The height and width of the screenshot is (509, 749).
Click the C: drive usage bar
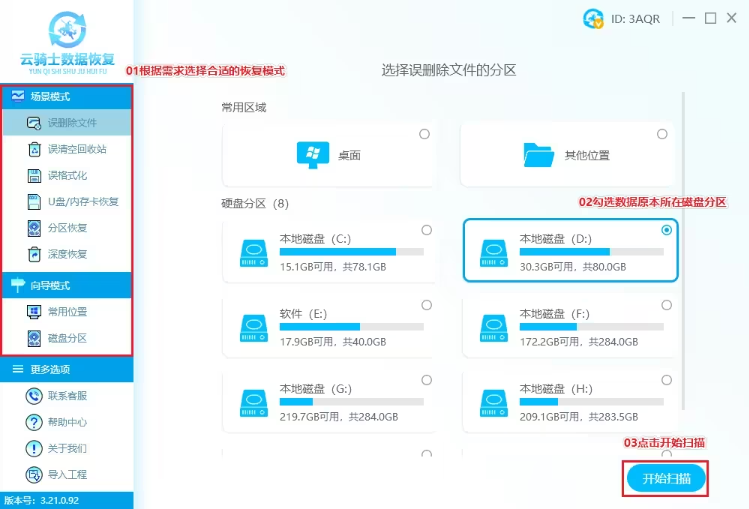pos(352,252)
